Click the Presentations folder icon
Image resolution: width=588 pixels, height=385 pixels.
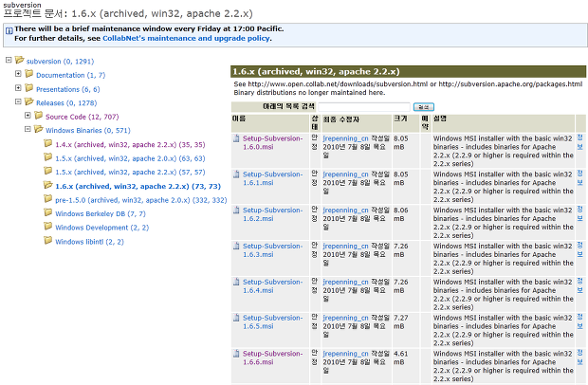(29, 88)
